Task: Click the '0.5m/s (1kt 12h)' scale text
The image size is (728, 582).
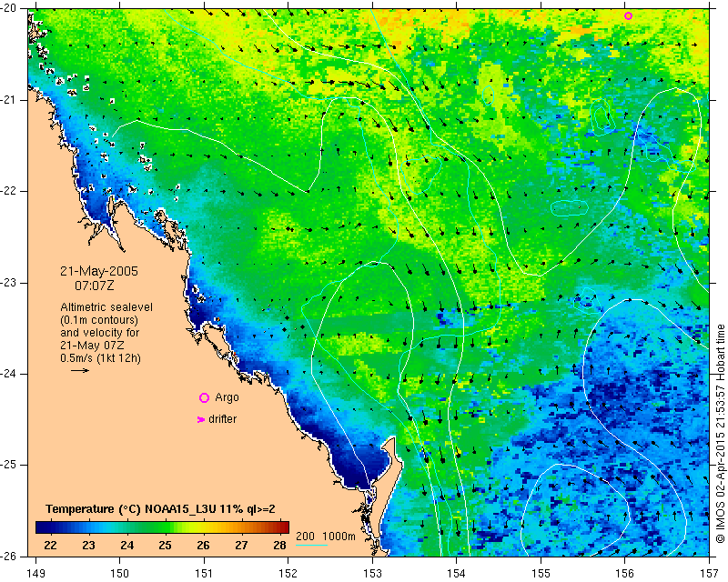Action: [100, 358]
